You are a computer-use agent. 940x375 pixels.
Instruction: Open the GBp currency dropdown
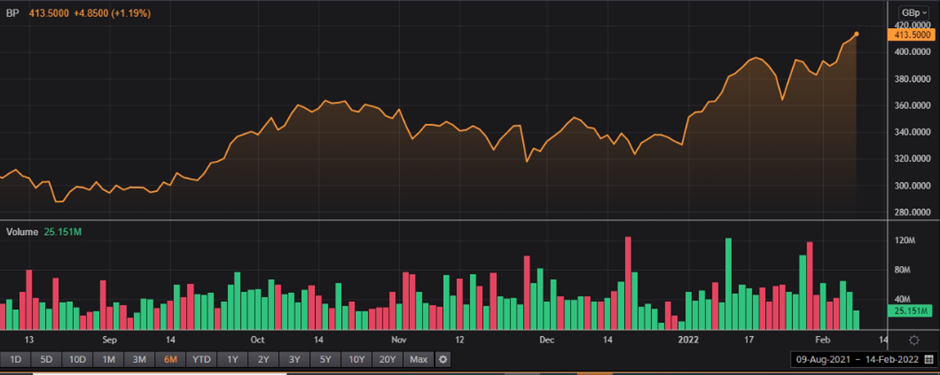(x=914, y=13)
